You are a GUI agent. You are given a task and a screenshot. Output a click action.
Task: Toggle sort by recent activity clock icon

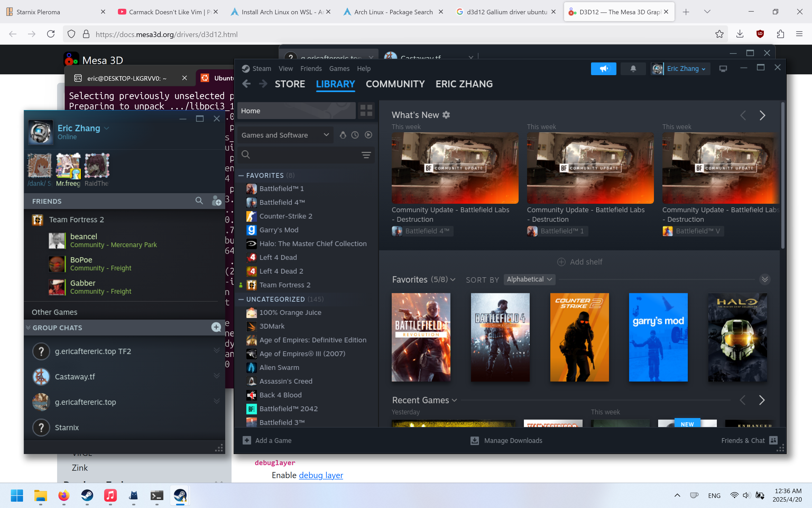pyautogui.click(x=355, y=135)
